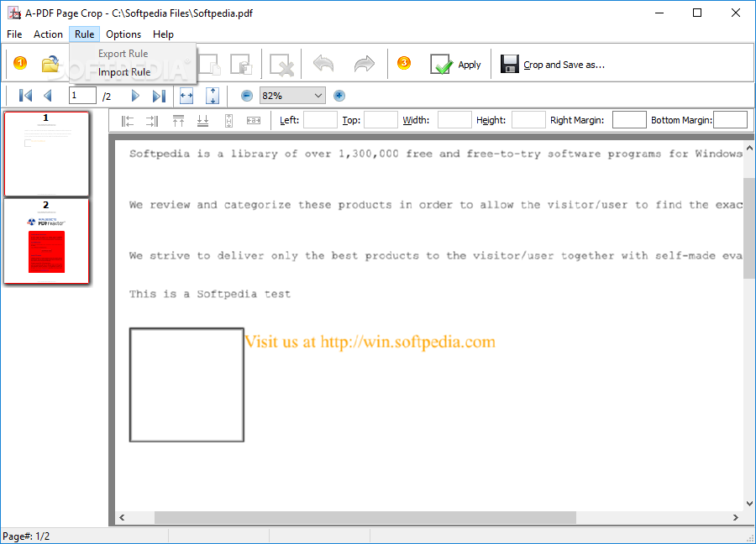Jump to the last page

pyautogui.click(x=159, y=96)
